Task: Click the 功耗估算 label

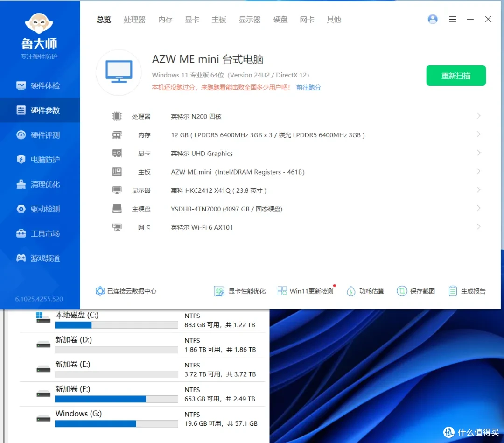Action: 371,291
